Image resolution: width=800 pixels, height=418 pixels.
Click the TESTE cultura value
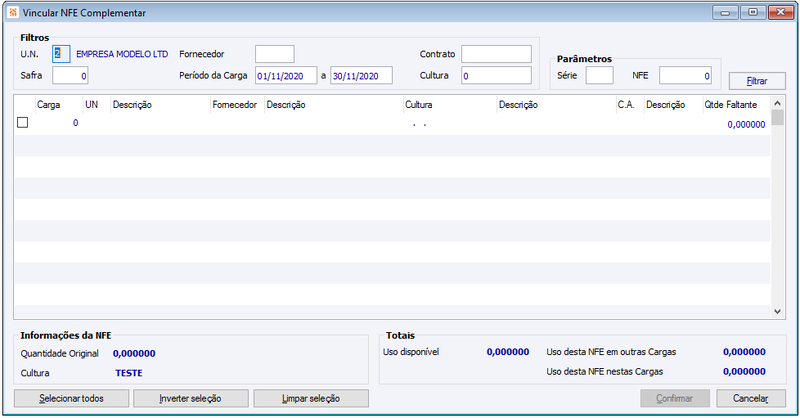coord(129,373)
